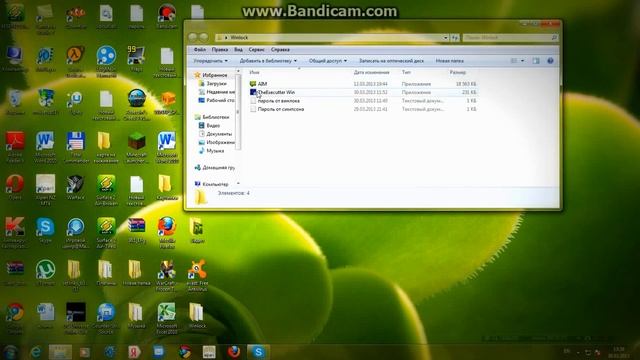Sort by the Дата изменения column header
Screen dimensions: 640x360
click(x=371, y=72)
